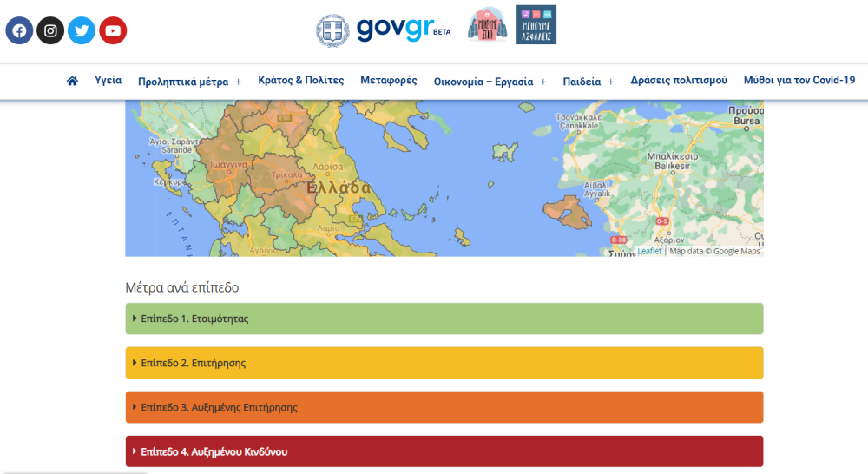Click the pink Μένουμε Σπίτι logo

(486, 25)
